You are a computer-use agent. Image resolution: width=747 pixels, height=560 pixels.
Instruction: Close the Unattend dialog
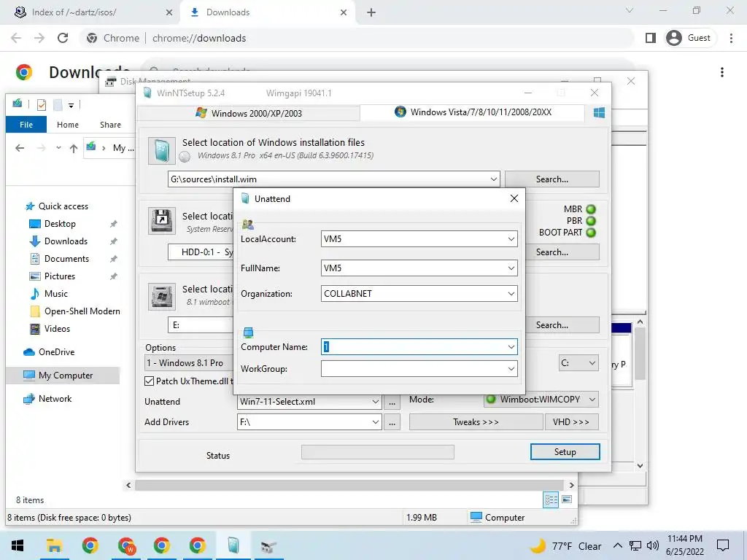point(514,198)
